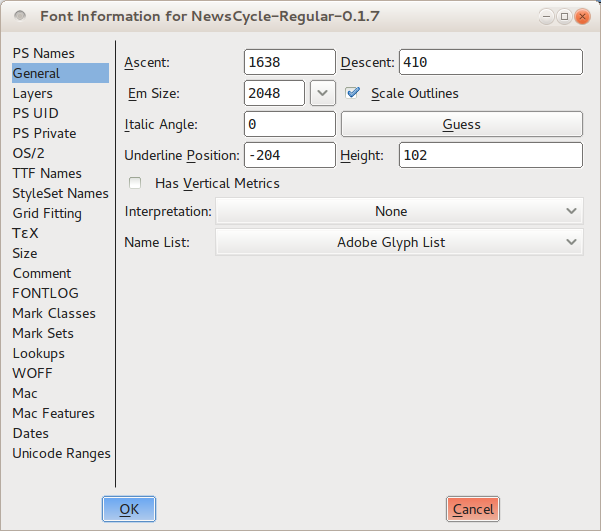The width and height of the screenshot is (601, 531).
Task: Click the window menu icon in title bar
Action: tap(20, 16)
